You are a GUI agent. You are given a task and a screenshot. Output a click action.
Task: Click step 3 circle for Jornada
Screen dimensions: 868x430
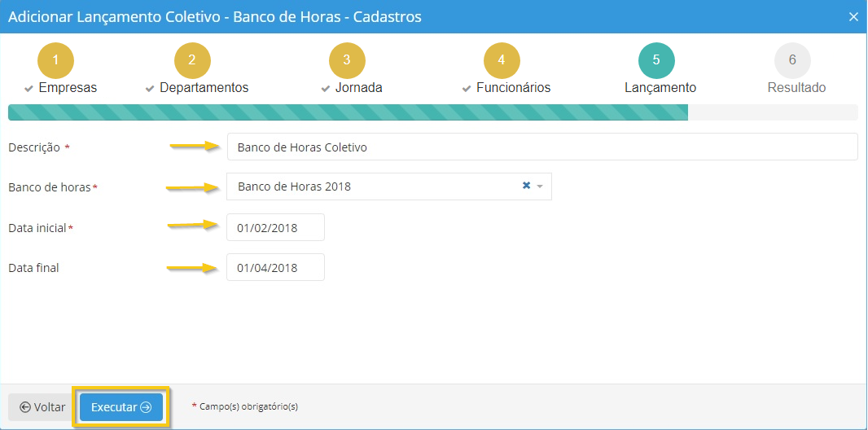(347, 60)
